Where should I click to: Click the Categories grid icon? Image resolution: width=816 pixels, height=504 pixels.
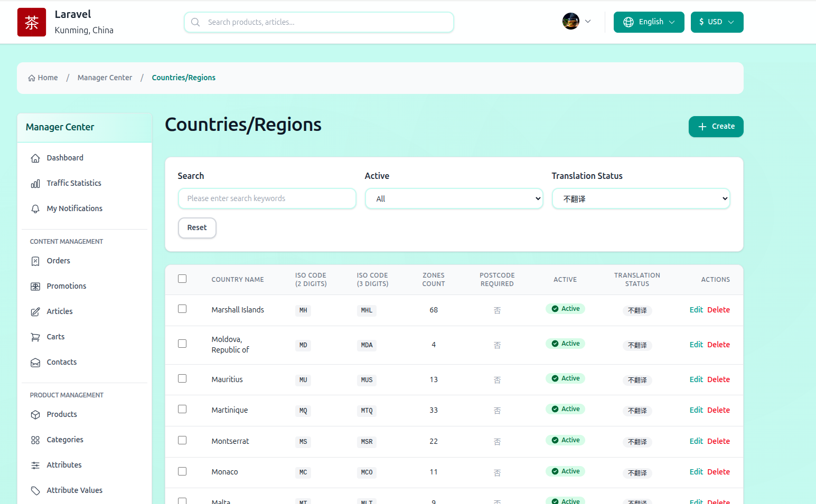35,440
